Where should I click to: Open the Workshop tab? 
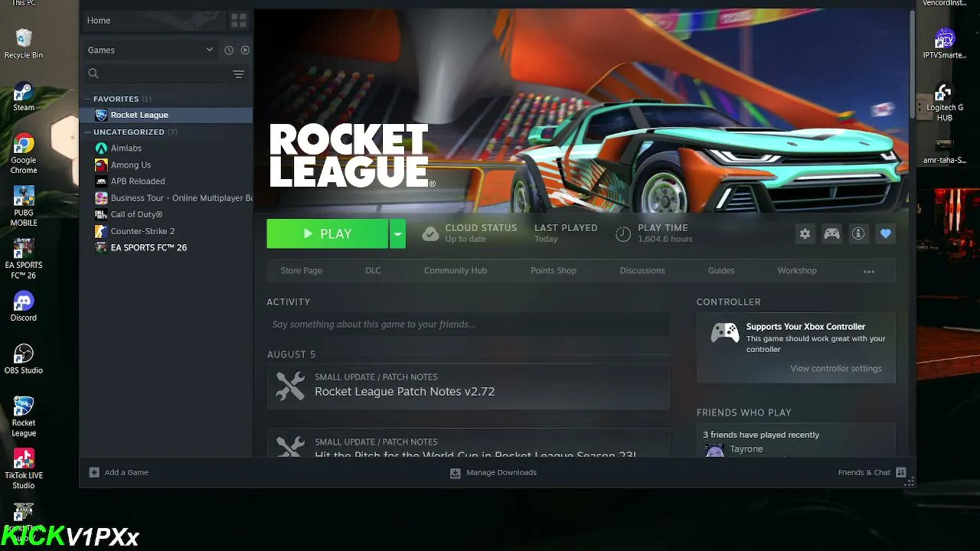[x=797, y=271]
